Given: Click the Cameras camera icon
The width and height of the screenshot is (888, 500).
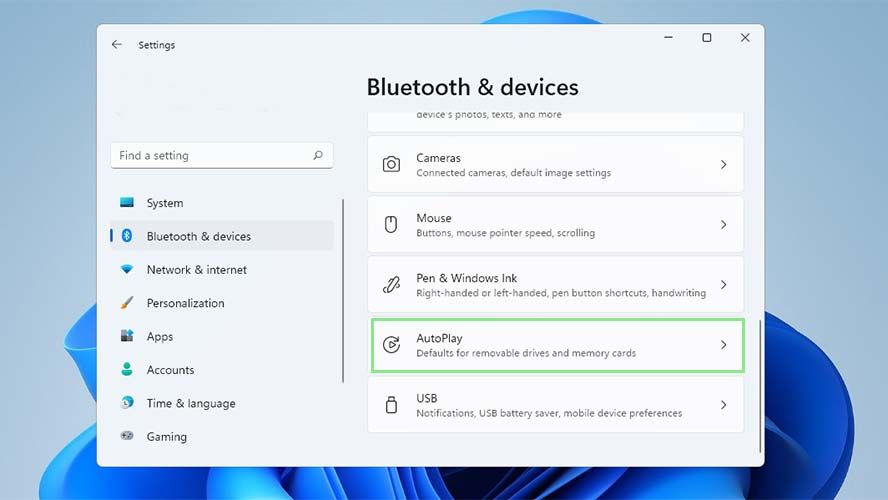Looking at the screenshot, I should click(x=391, y=164).
